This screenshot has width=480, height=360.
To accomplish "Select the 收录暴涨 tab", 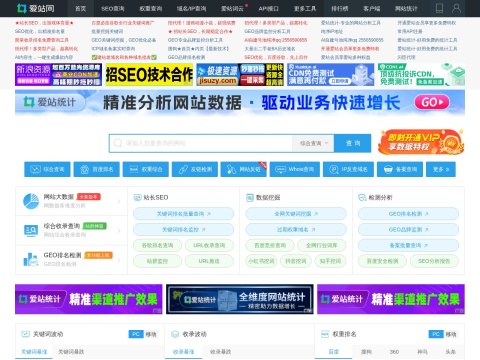I will pos(184,352).
